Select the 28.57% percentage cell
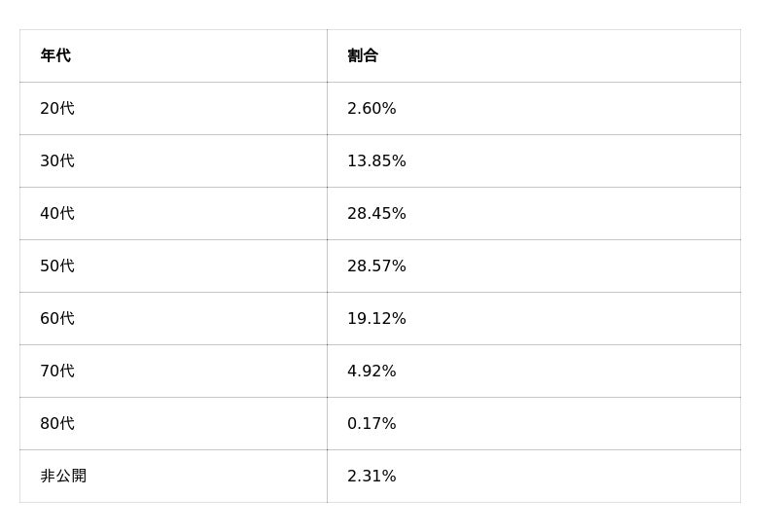The height and width of the screenshot is (532, 778). 376,266
